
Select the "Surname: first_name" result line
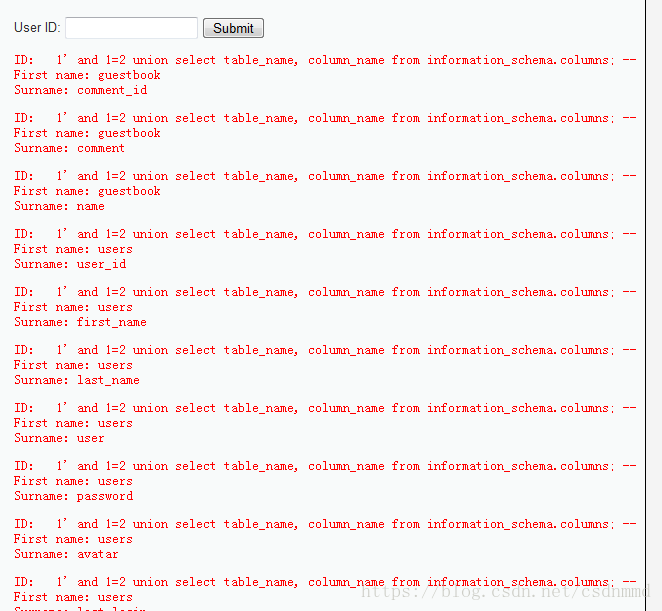pyautogui.click(x=80, y=322)
